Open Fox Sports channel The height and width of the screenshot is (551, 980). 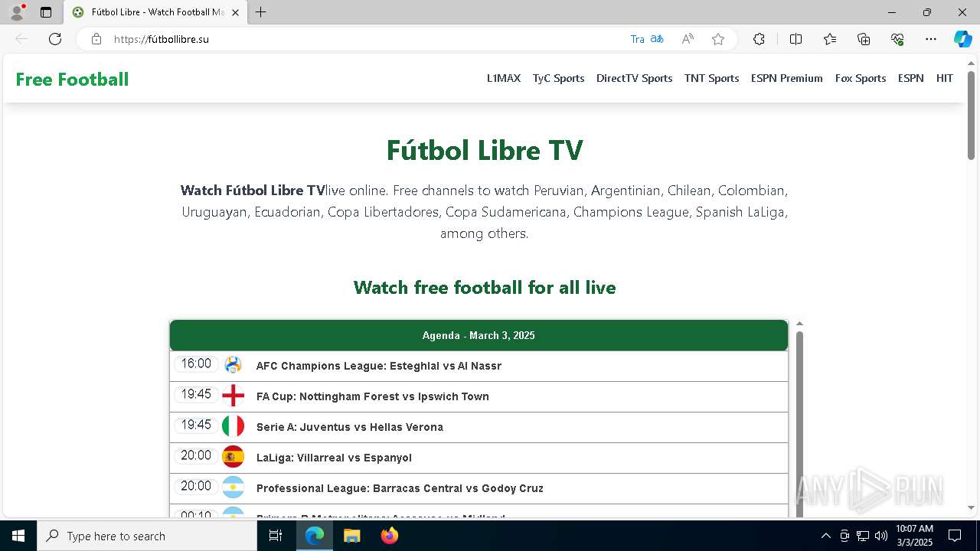click(x=861, y=78)
